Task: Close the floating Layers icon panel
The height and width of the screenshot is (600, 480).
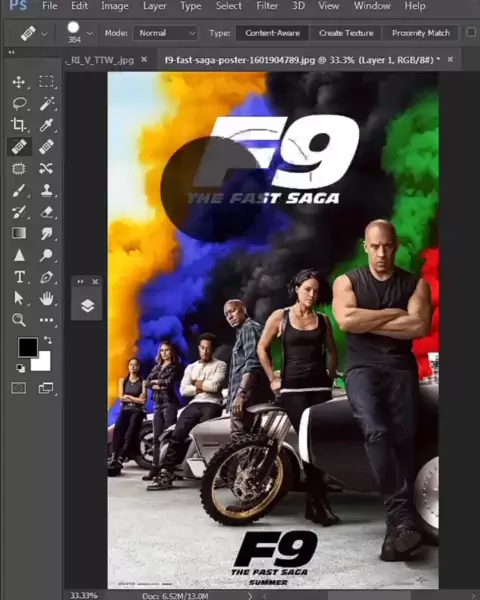Action: click(x=95, y=281)
